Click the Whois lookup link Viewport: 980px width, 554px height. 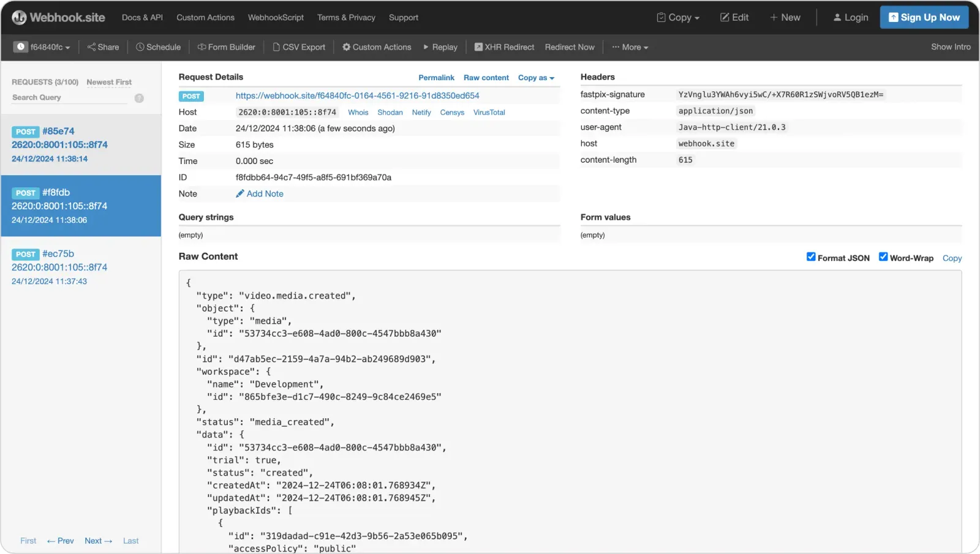tap(358, 113)
